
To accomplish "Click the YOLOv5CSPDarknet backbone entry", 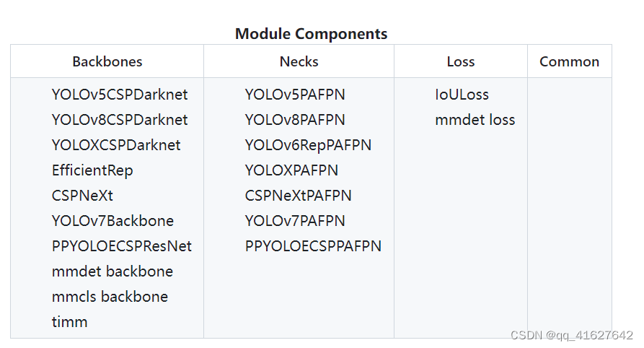I will (x=120, y=95).
